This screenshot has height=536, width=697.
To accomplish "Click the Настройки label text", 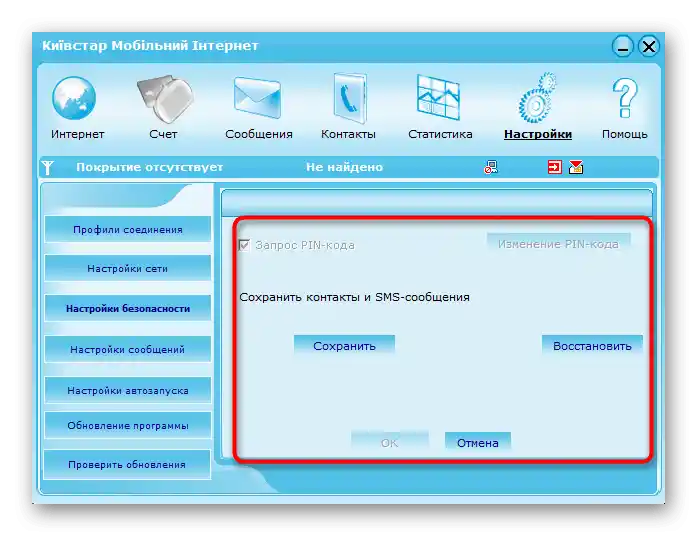I will (x=538, y=134).
